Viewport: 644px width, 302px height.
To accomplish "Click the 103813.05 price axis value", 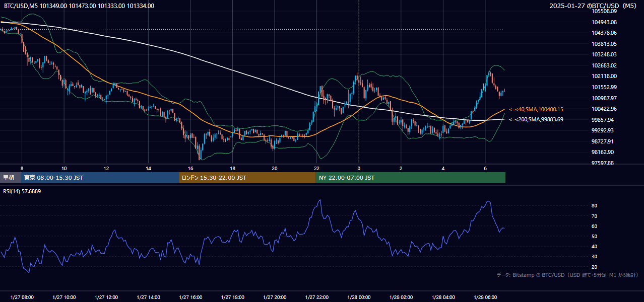I will 604,44.
